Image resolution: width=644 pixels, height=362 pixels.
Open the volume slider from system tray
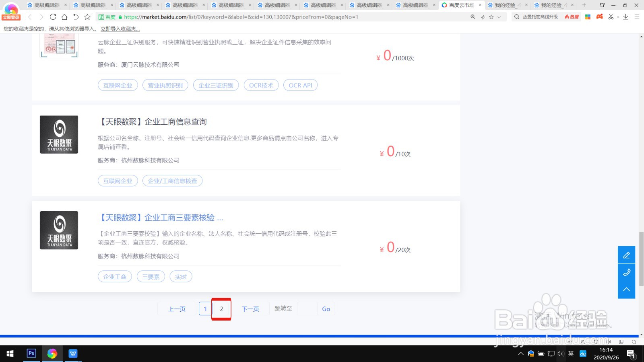tap(561, 354)
